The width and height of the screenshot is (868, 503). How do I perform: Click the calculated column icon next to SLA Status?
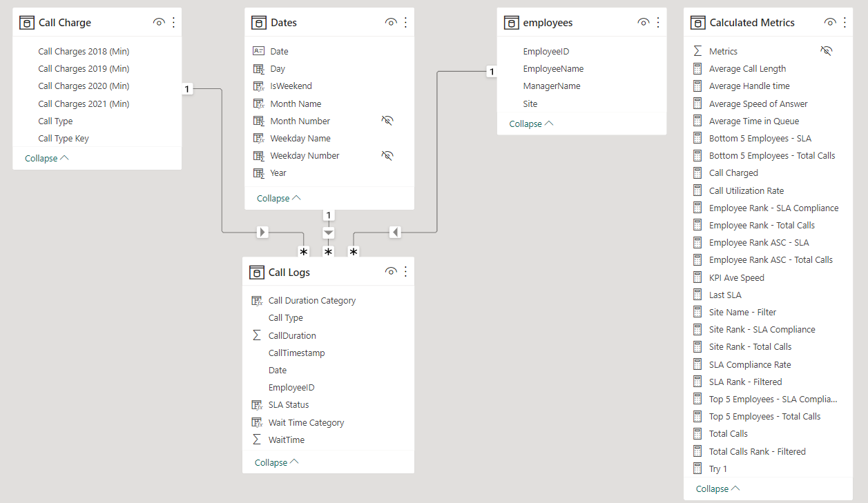pyautogui.click(x=257, y=404)
